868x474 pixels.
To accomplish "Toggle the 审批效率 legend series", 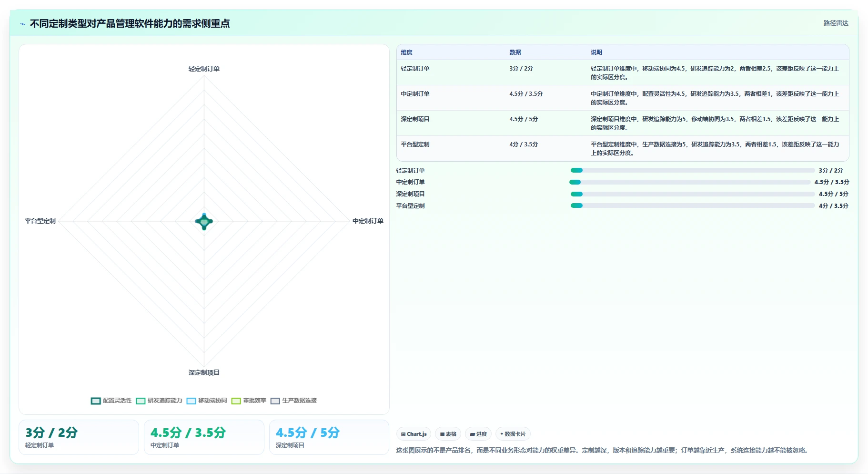I will [x=249, y=401].
